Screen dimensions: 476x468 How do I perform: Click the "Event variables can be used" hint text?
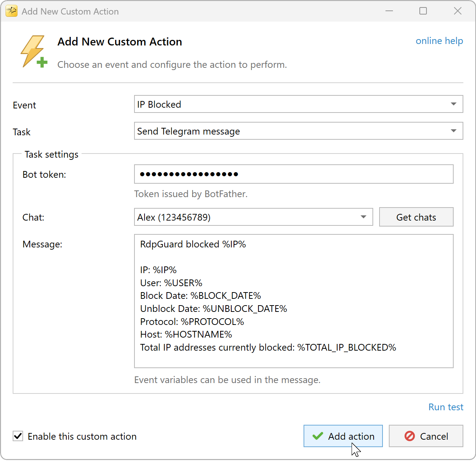227,380
